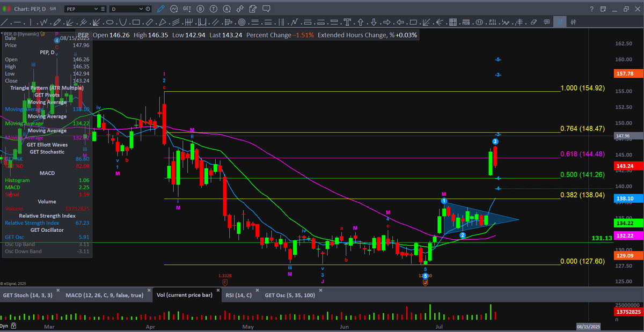The width and height of the screenshot is (644, 332).
Task: Click the 0.618 (144.48) Fibonacci level label
Action: 583,154
